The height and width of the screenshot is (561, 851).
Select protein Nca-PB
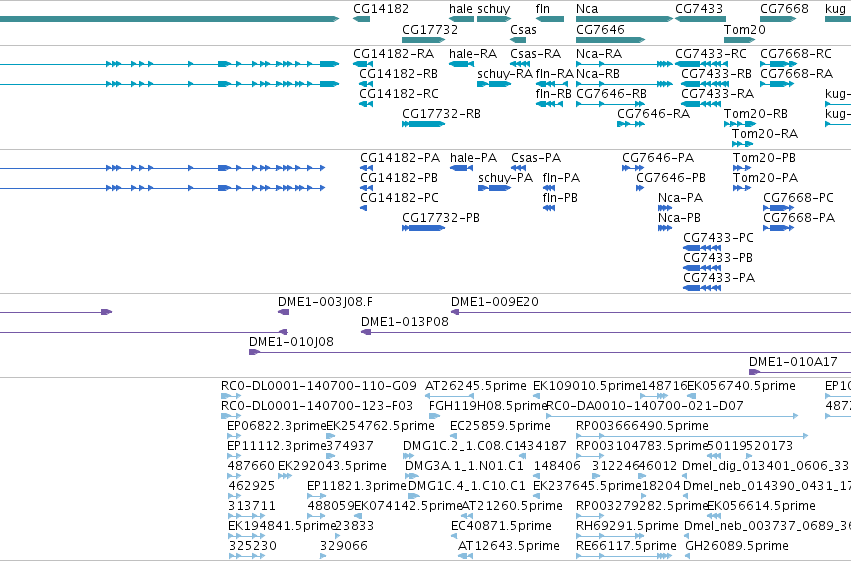[679, 218]
